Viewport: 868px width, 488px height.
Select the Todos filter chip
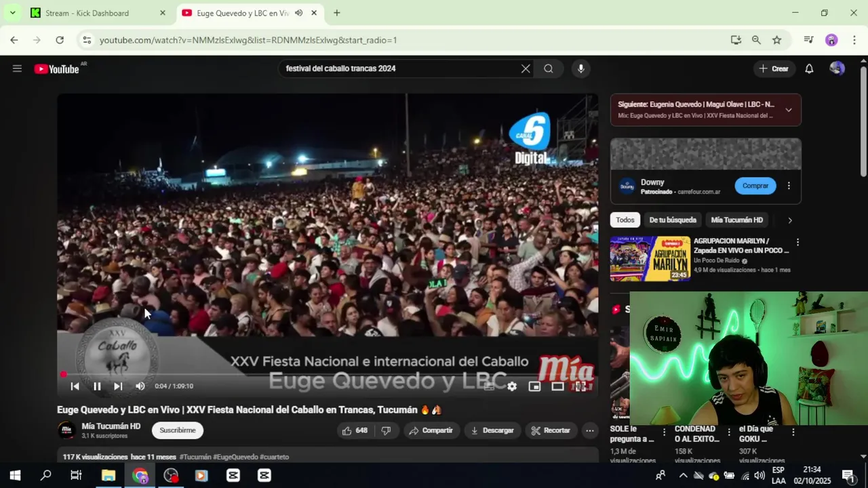(625, 220)
